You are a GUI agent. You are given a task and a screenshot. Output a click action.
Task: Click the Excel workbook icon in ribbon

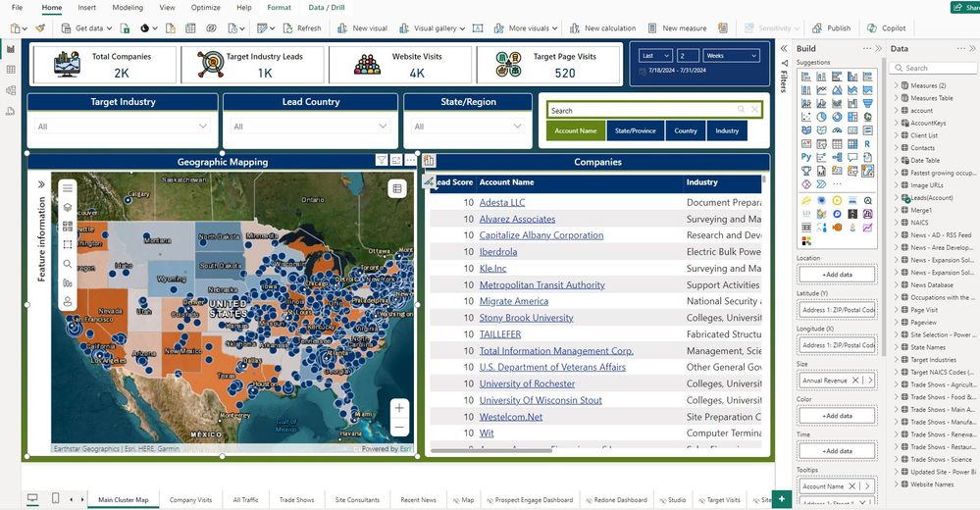tap(125, 28)
